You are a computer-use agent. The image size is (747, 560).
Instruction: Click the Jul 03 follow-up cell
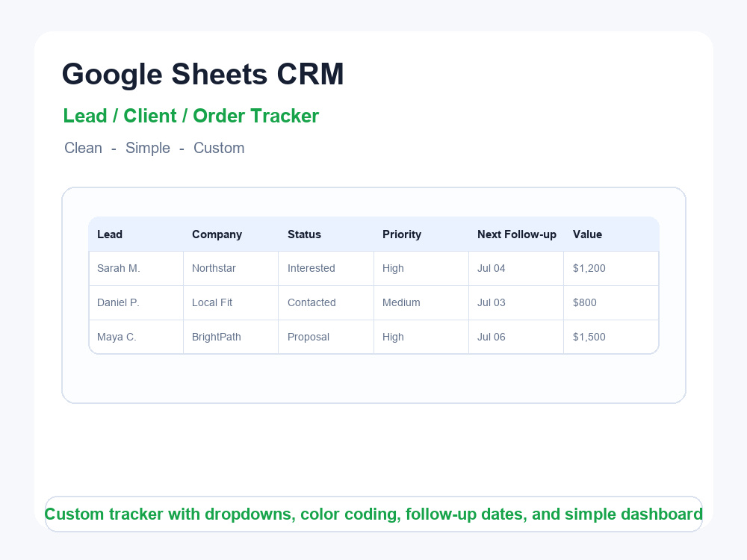pos(516,303)
